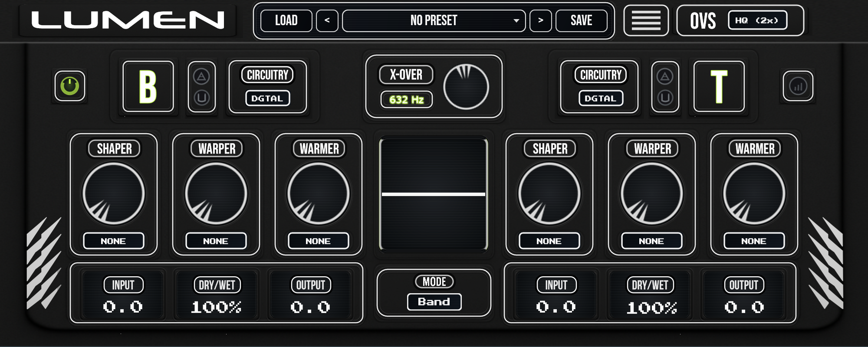The image size is (868, 347).
Task: Click the B-side DRY/WET value 100%
Action: tap(217, 307)
